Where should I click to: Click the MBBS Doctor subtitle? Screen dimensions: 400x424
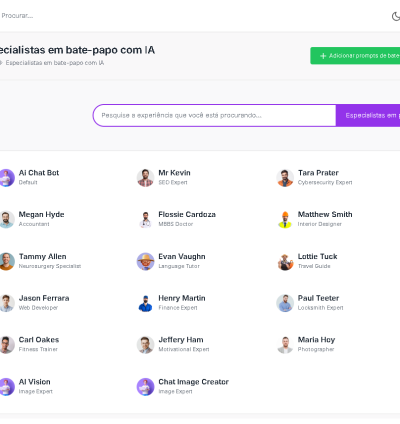coord(176,224)
